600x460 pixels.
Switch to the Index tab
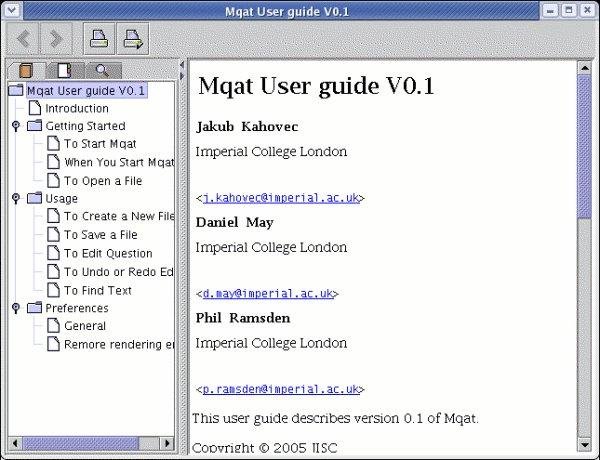65,71
